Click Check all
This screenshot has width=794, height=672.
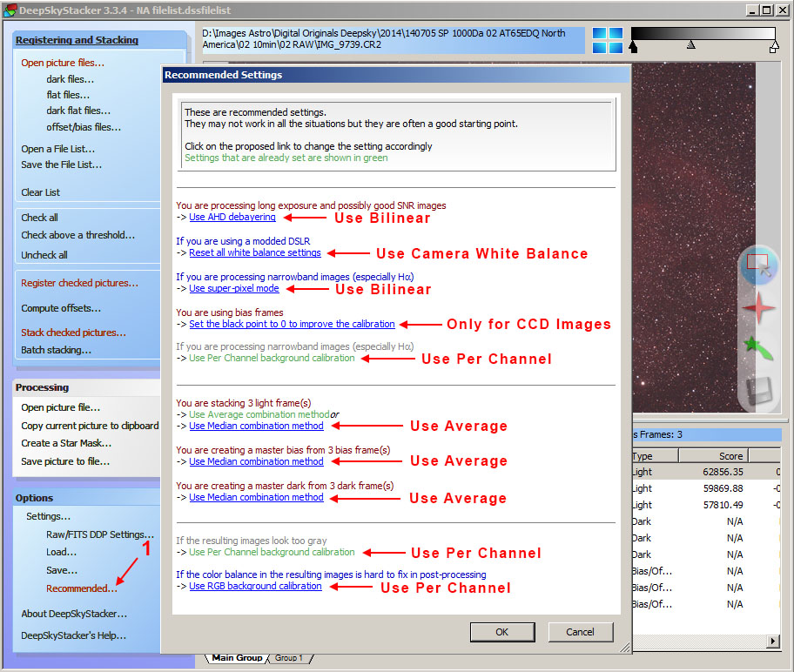(x=39, y=218)
